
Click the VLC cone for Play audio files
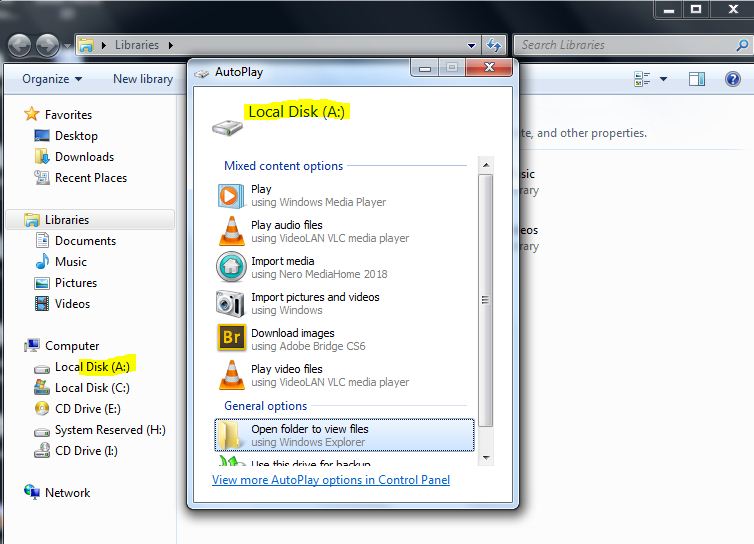tap(231, 231)
